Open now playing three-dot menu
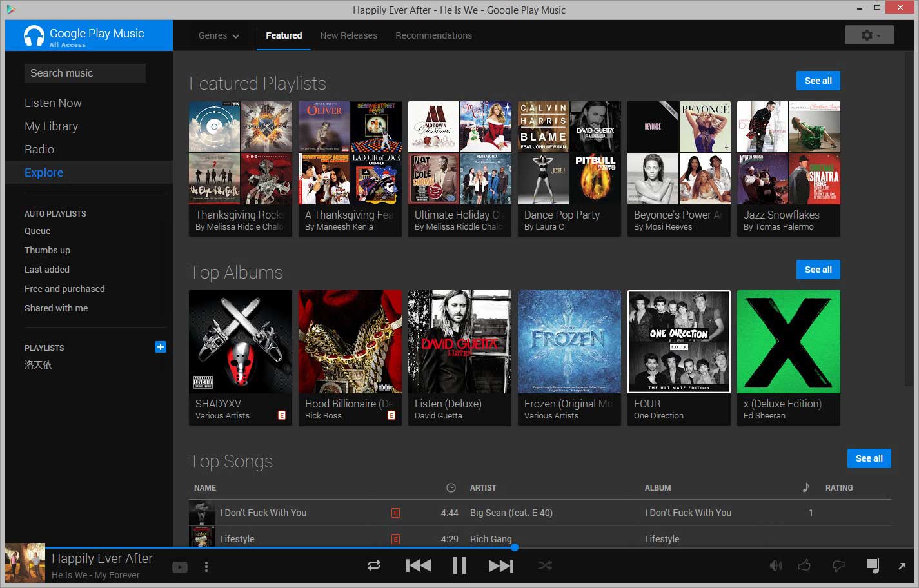Screen dimensions: 919x588 point(206,567)
